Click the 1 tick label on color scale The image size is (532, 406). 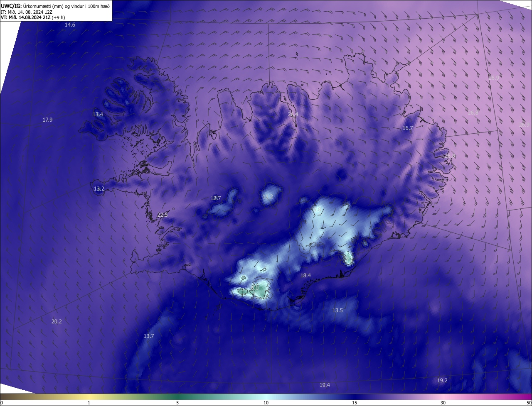coord(89,403)
